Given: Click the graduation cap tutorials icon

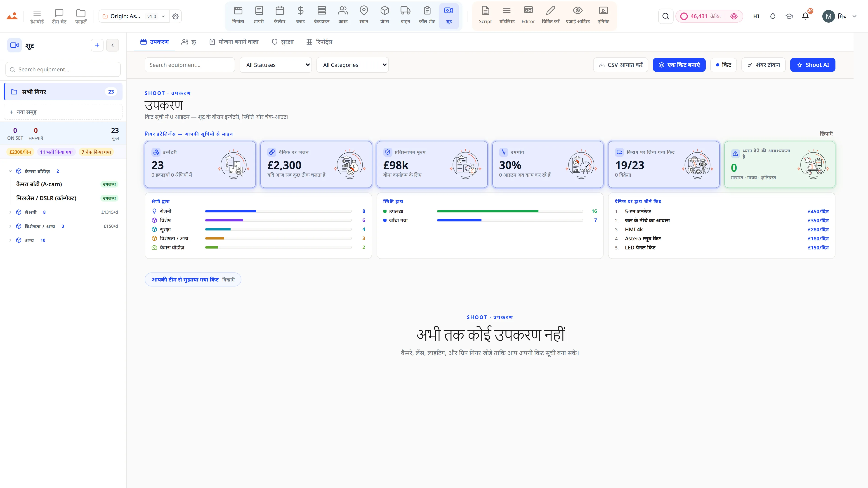Looking at the screenshot, I should tap(789, 16).
